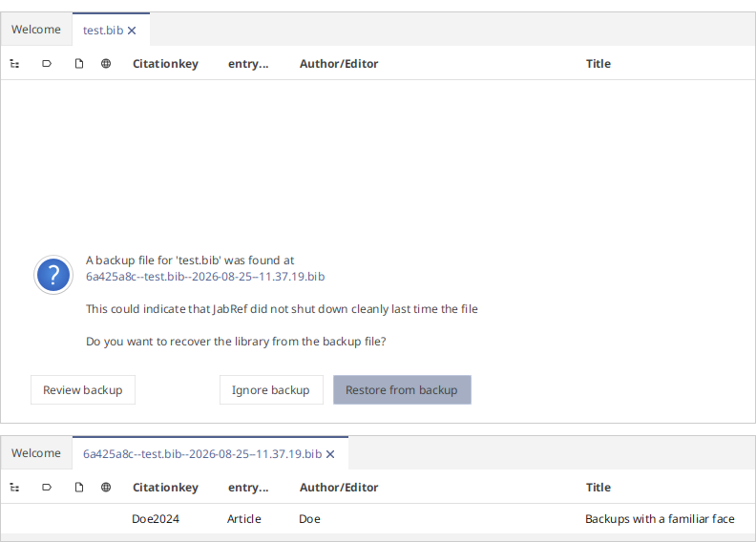Image resolution: width=756 pixels, height=542 pixels.
Task: Click the linked file icon in test.bib header
Action: click(79, 64)
